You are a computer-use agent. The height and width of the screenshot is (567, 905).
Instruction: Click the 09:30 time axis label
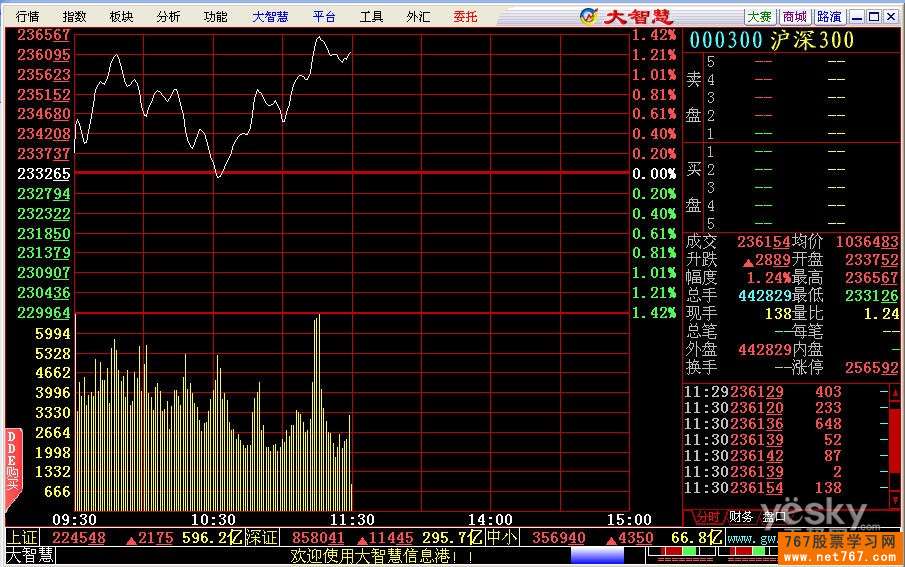(x=74, y=520)
